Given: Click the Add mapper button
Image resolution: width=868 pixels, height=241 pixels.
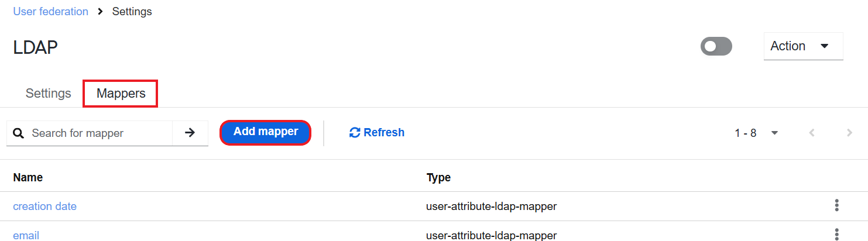Looking at the screenshot, I should 266,132.
